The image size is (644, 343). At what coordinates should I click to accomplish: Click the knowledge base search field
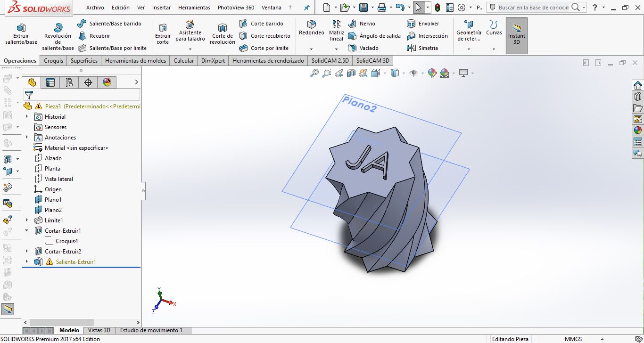coord(534,8)
